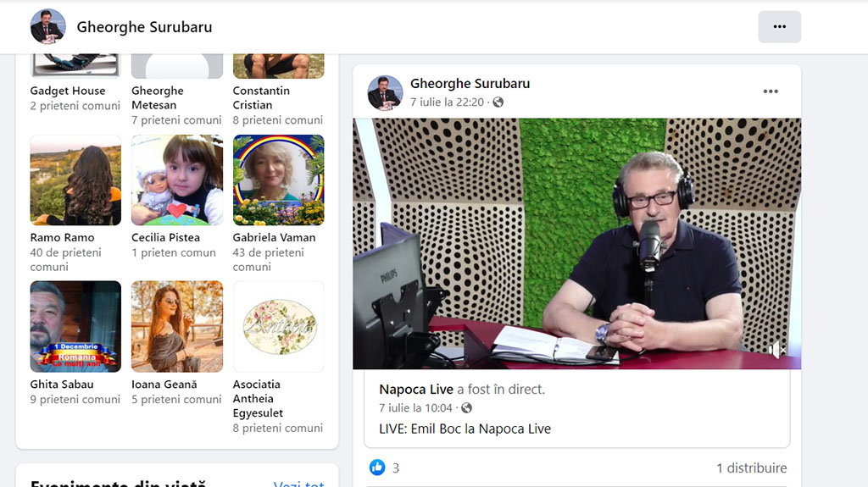The height and width of the screenshot is (487, 868).
Task: Click the globe icon beside 10:04
Action: [x=467, y=408]
